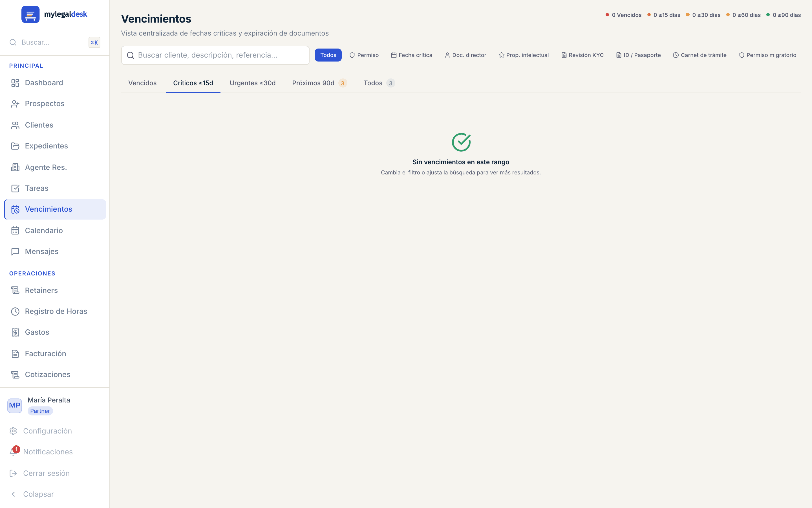Click the Retainers scroll icon
The image size is (812, 508).
point(15,290)
